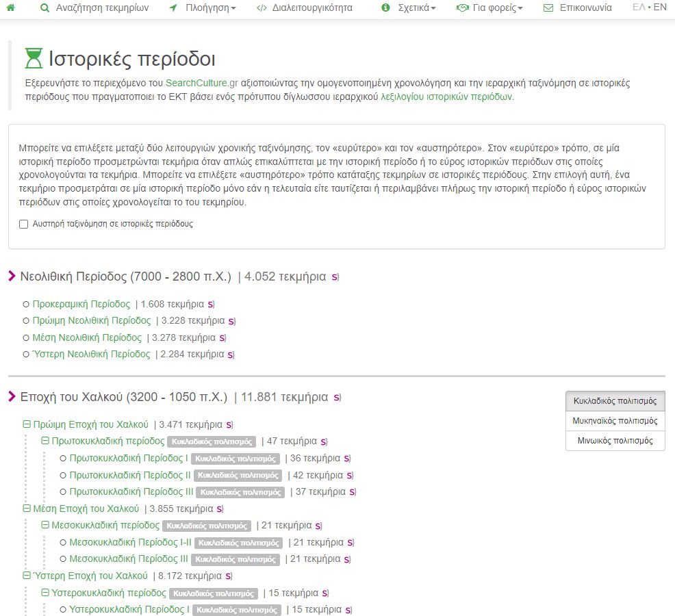The image size is (675, 616).
Task: Open the Αναζήτηση τεκμηρίων menu item
Action: pyautogui.click(x=94, y=8)
